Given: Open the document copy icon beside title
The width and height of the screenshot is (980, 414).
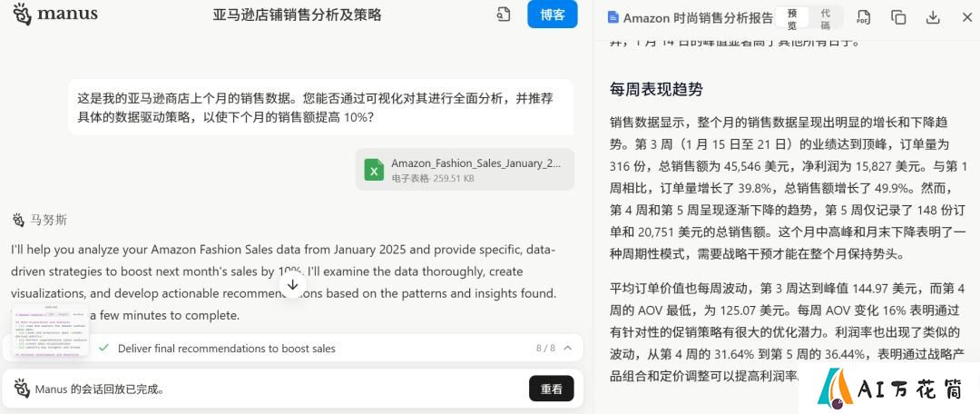Looking at the screenshot, I should click(504, 15).
